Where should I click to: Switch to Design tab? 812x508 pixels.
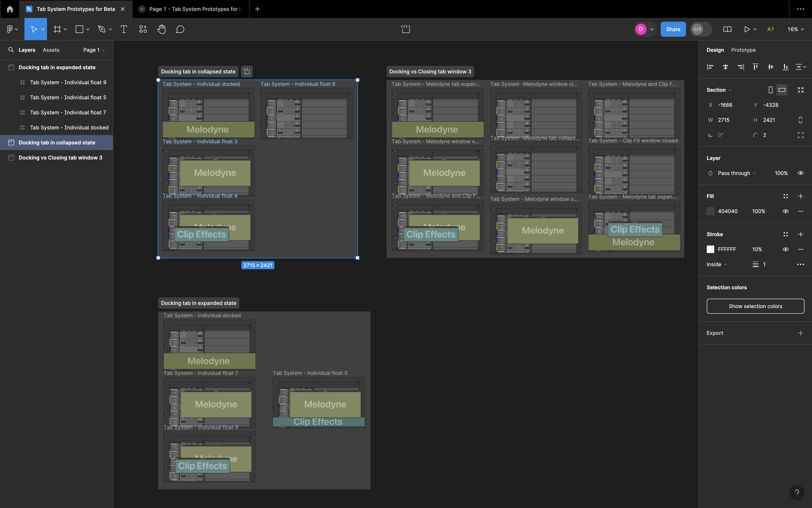[x=715, y=50]
